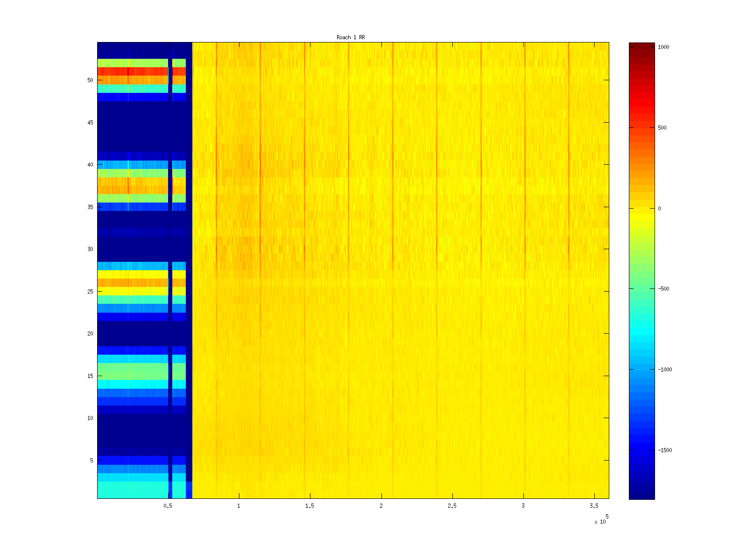The height and width of the screenshot is (560, 747).
Task: Click the y-axis tick label 45
Action: coord(90,123)
